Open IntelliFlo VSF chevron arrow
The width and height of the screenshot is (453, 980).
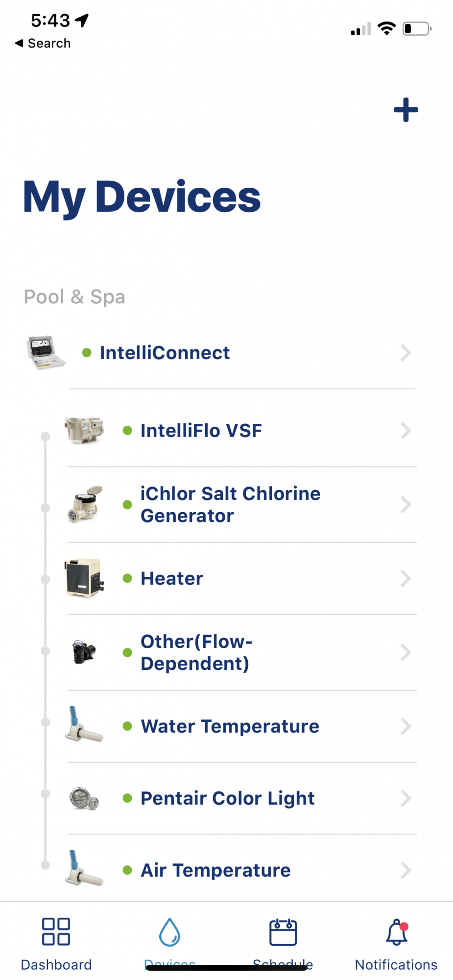[x=405, y=431]
